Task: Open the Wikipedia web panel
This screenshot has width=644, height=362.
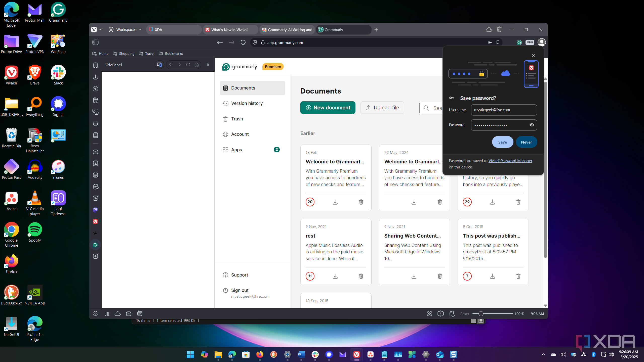Action: pos(95,233)
